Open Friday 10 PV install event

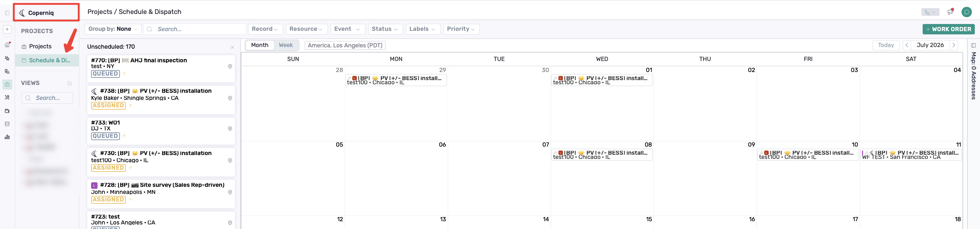click(807, 155)
